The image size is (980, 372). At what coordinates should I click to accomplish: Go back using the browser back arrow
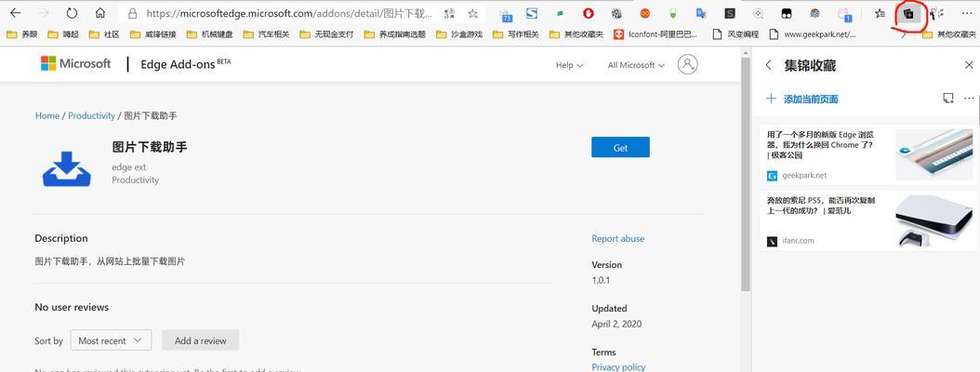click(x=15, y=13)
